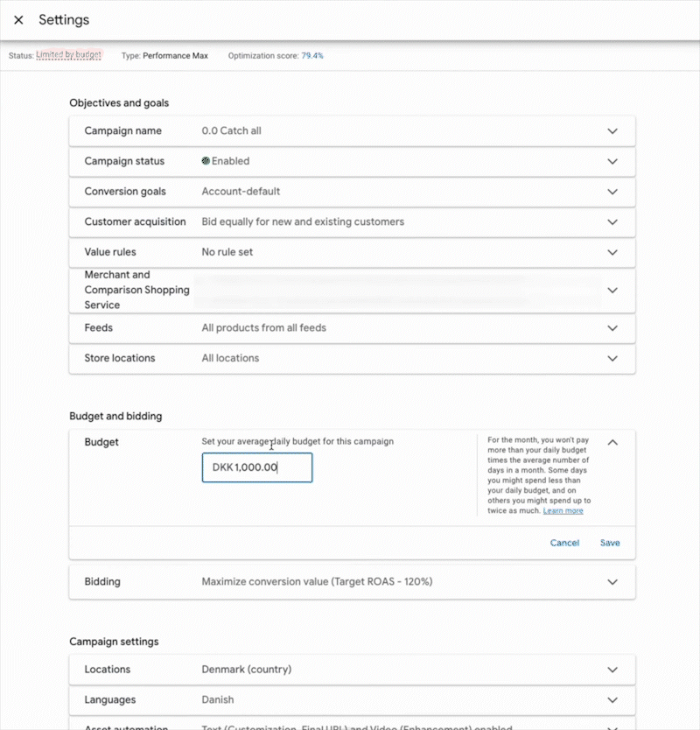
Task: Save the new budget
Action: [x=610, y=543]
